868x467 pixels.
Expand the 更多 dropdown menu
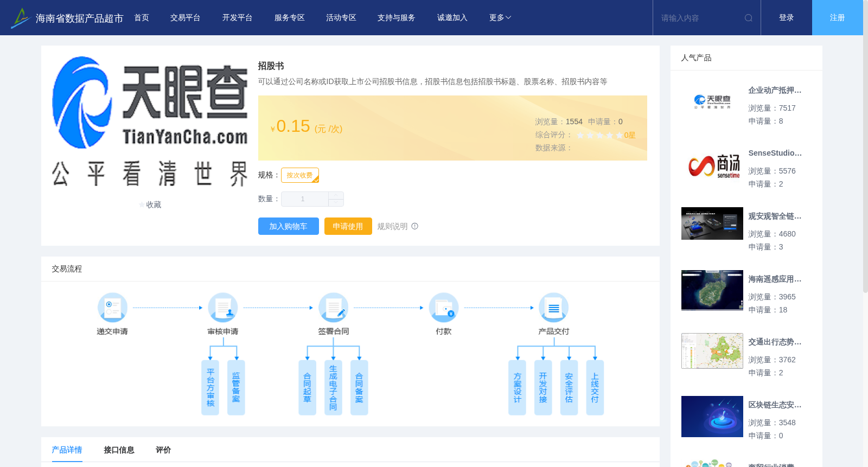tap(500, 18)
